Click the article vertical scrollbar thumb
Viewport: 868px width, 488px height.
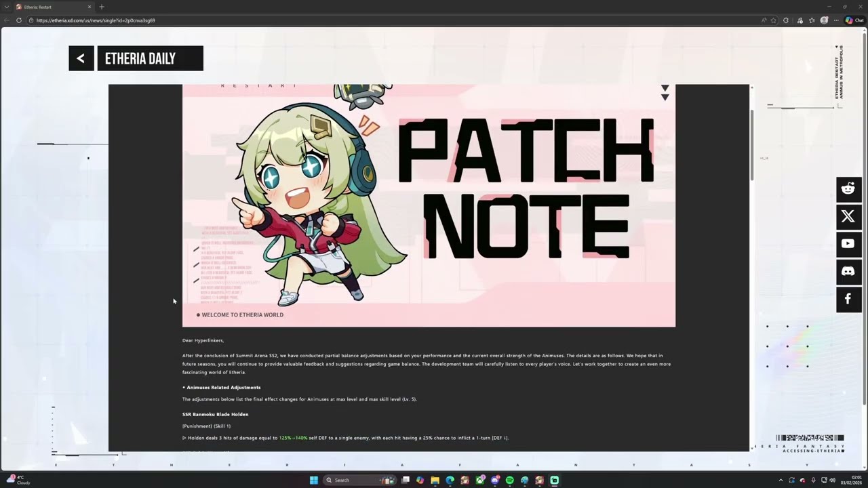751,144
